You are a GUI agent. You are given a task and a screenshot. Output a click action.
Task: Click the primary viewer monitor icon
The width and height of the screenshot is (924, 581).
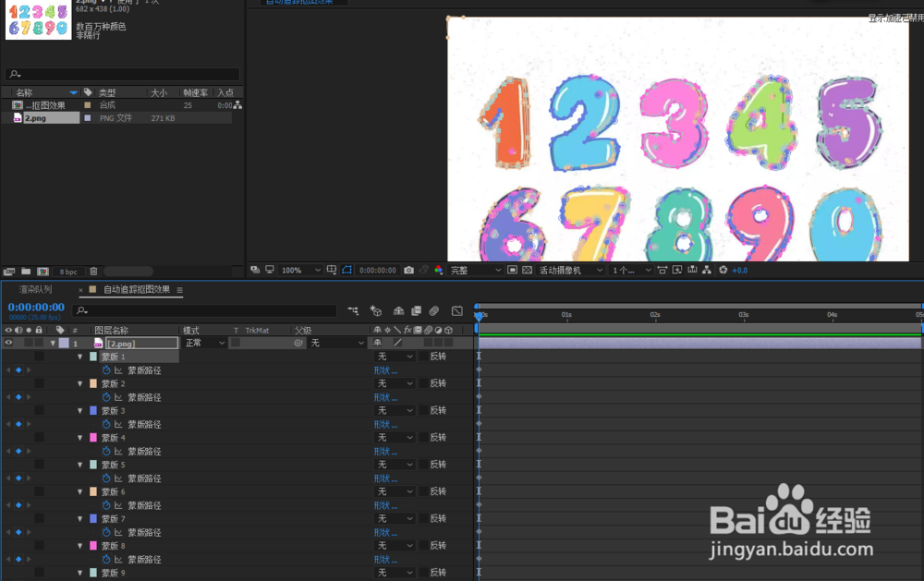click(270, 270)
